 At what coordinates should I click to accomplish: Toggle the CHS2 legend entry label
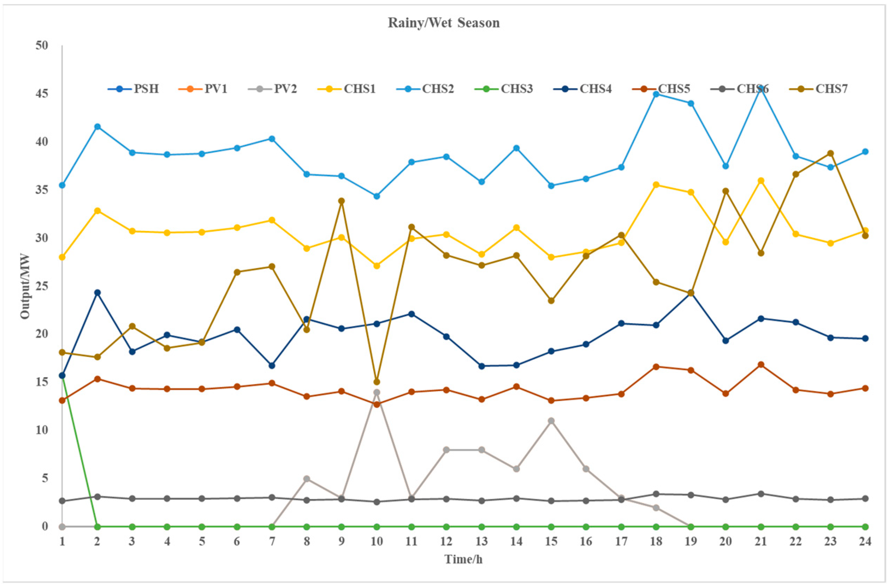click(438, 89)
